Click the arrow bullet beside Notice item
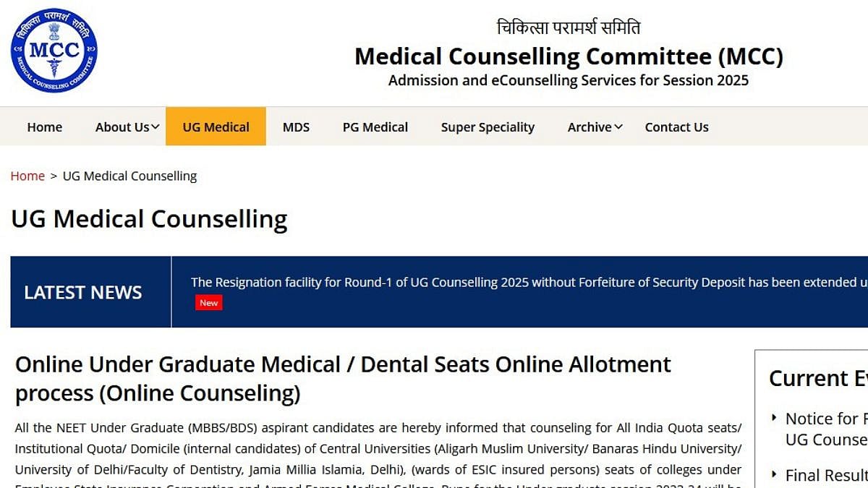The height and width of the screenshot is (488, 868). point(774,418)
